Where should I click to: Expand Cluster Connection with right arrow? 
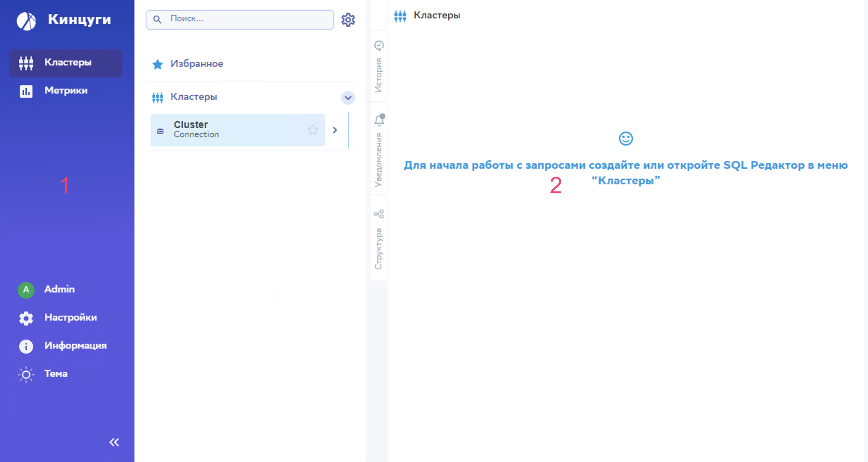335,130
